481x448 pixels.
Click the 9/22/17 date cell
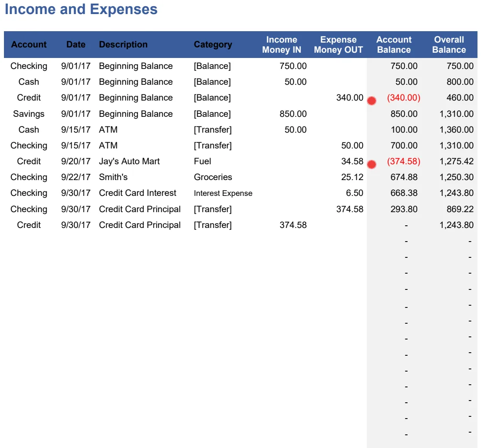click(x=76, y=177)
